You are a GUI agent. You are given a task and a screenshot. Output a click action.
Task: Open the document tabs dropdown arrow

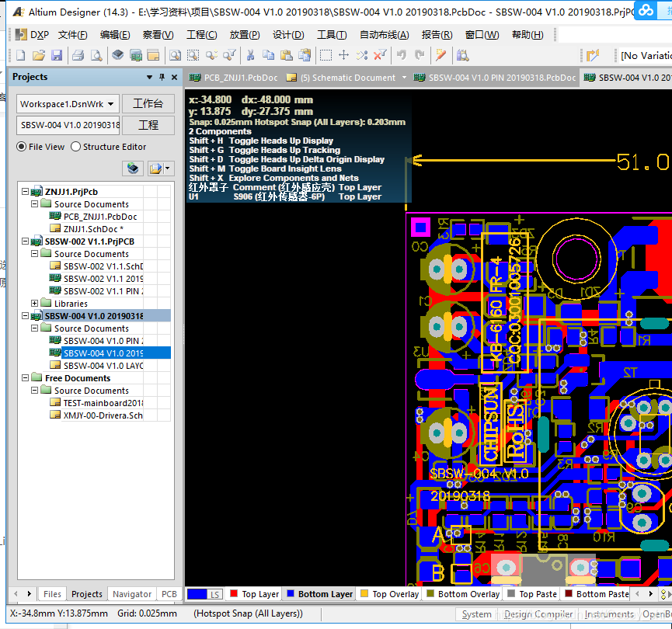pos(404,78)
